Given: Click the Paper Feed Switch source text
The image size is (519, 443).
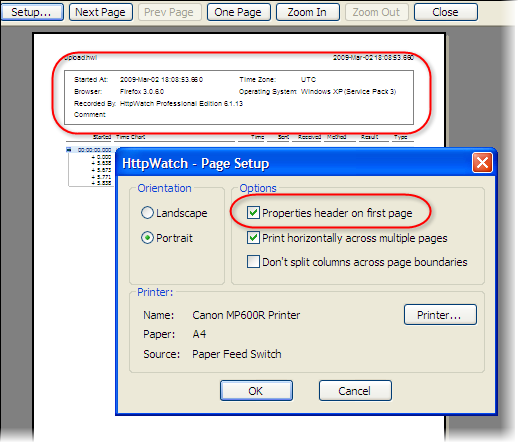Looking at the screenshot, I should 237,354.
